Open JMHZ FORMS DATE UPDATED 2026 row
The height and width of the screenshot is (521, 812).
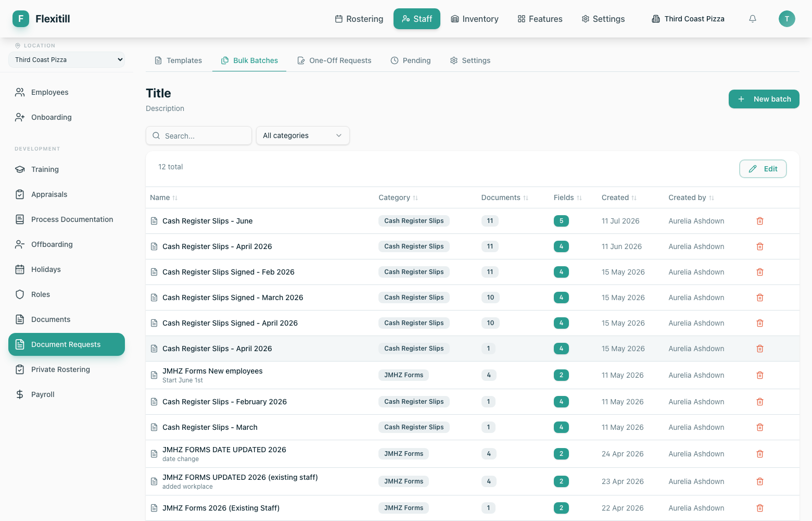(472, 454)
